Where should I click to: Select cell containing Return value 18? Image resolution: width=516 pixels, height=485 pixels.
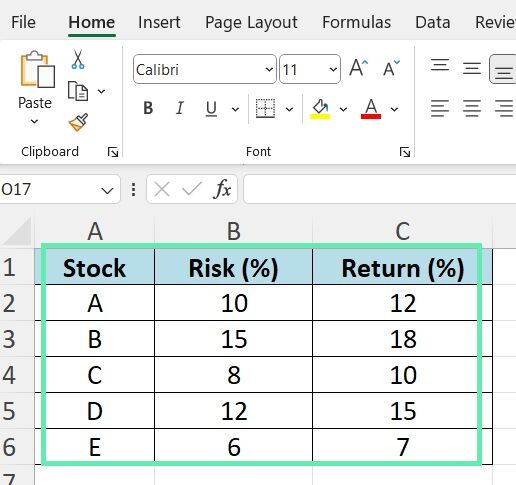pyautogui.click(x=402, y=339)
